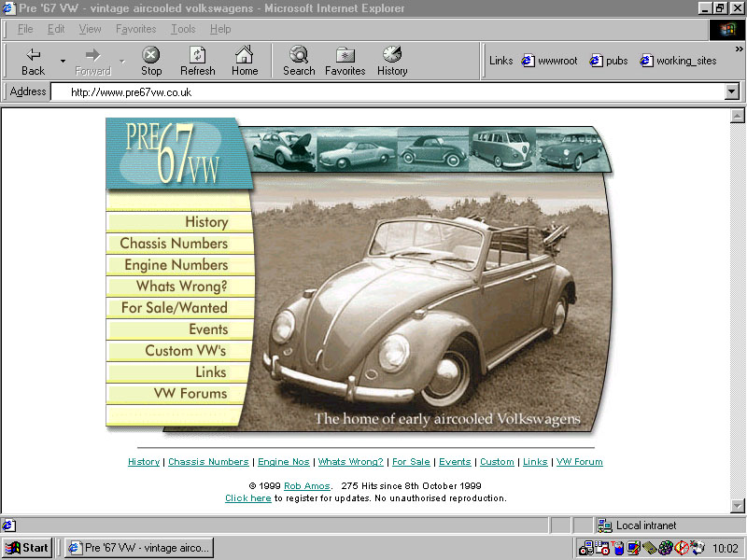Click the system tray clock showing 10:02
Screen dimensions: 747x560
[726, 548]
